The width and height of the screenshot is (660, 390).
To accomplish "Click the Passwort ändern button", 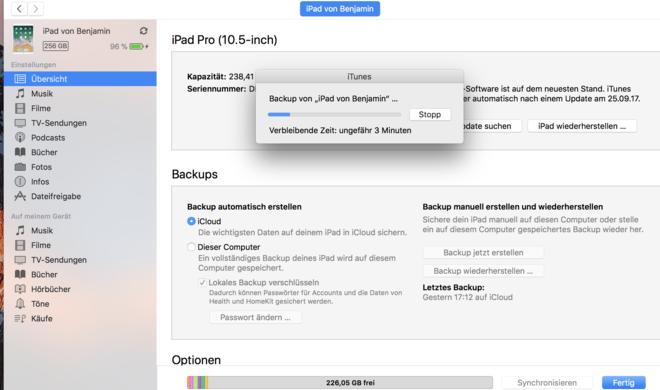I will tap(255, 317).
